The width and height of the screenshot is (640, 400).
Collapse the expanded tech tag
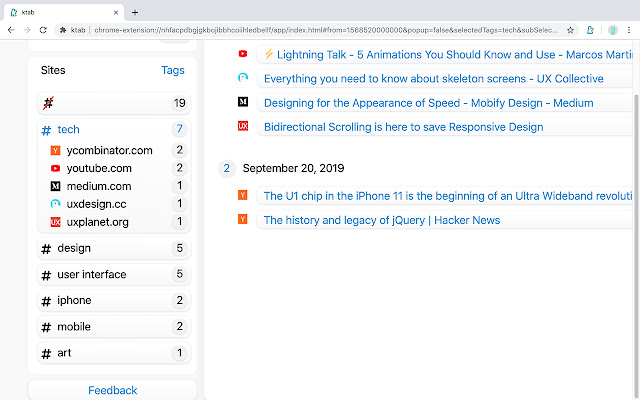pos(68,130)
